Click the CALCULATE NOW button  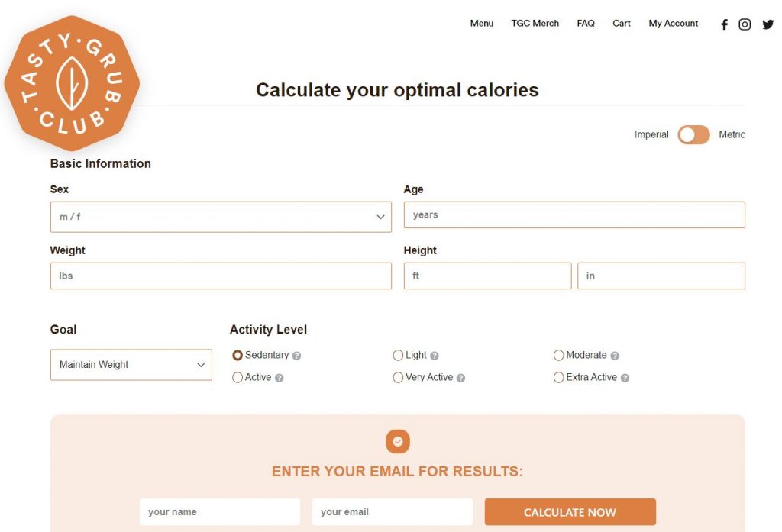pos(570,512)
